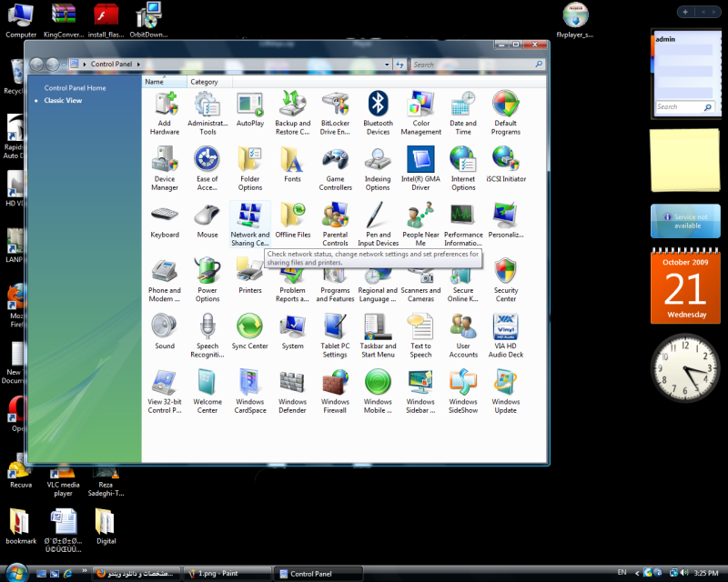Click Control Panel Home link

tap(75, 87)
